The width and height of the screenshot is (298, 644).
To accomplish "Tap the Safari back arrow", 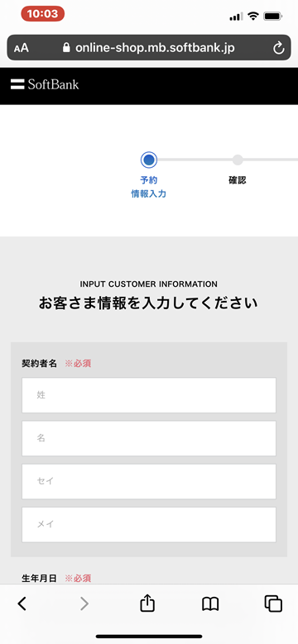I will [x=22, y=603].
